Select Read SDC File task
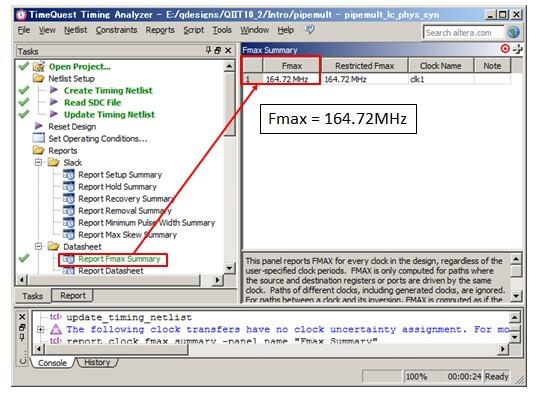 [92, 103]
